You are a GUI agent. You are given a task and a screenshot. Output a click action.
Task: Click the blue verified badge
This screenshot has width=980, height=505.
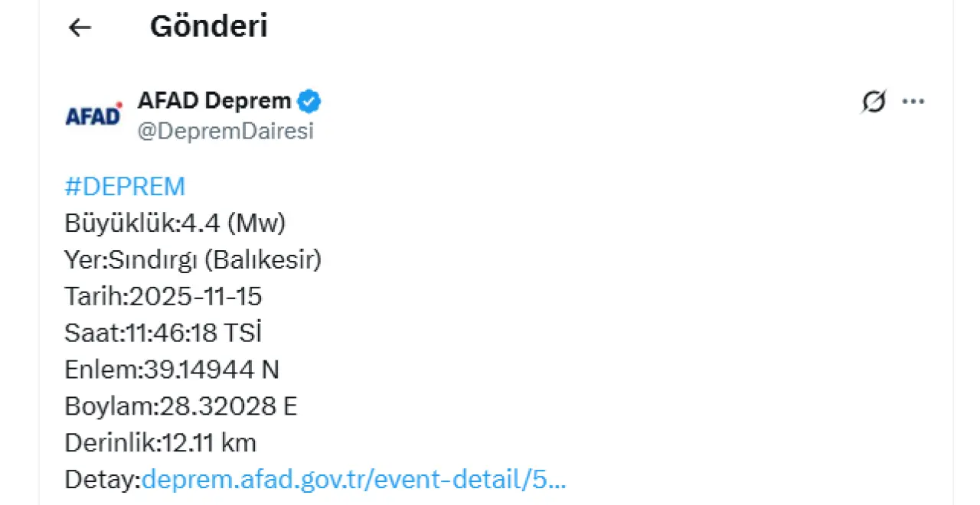tap(309, 101)
